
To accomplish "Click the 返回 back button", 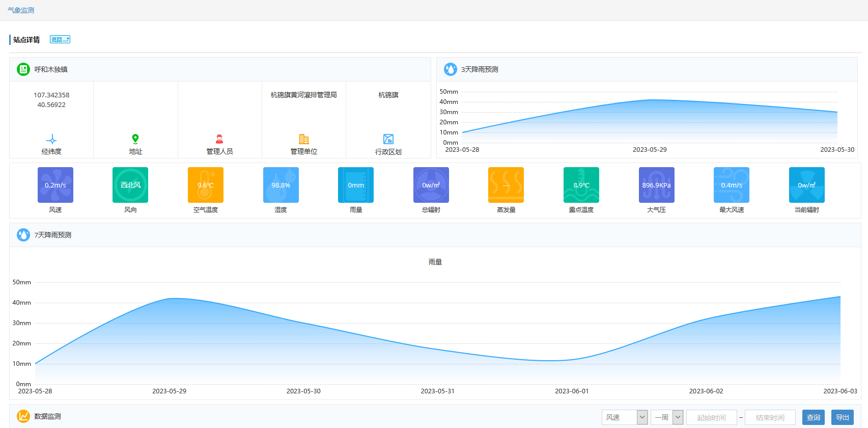I will (60, 39).
